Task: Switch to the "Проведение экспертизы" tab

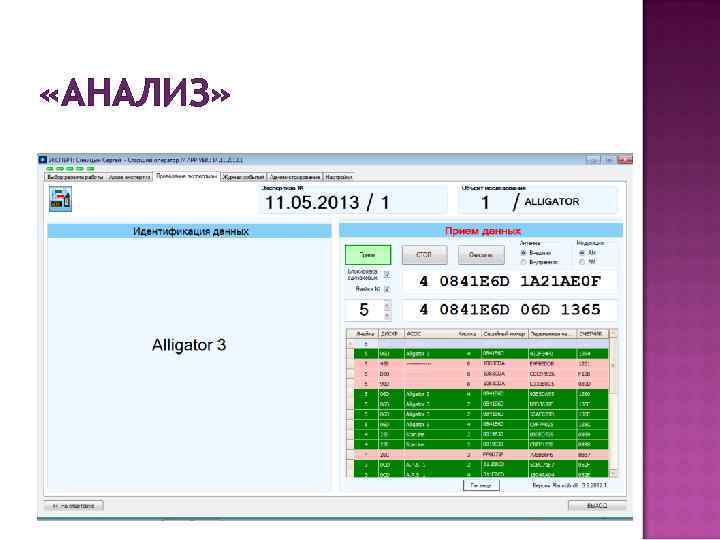Action: click(186, 176)
